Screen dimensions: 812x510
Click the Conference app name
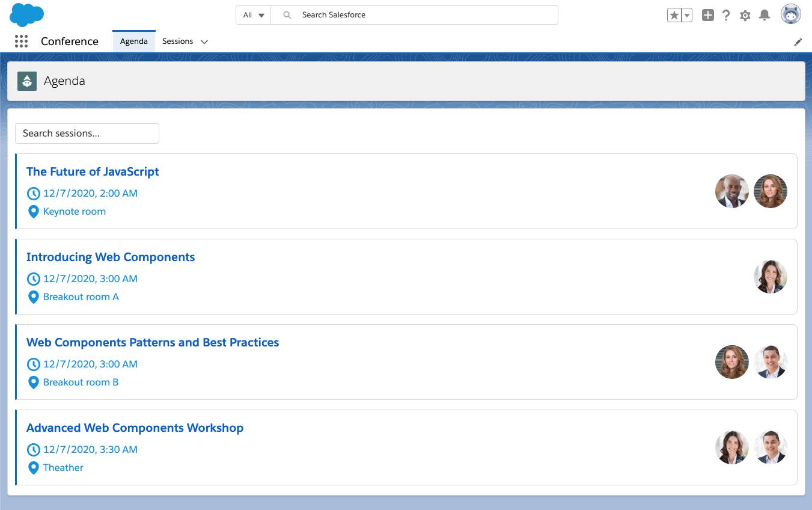(70, 41)
